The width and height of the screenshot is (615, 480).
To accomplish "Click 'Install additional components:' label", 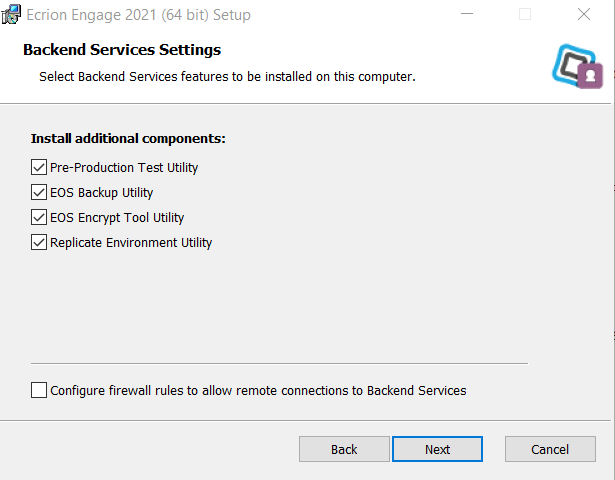I will tap(128, 138).
